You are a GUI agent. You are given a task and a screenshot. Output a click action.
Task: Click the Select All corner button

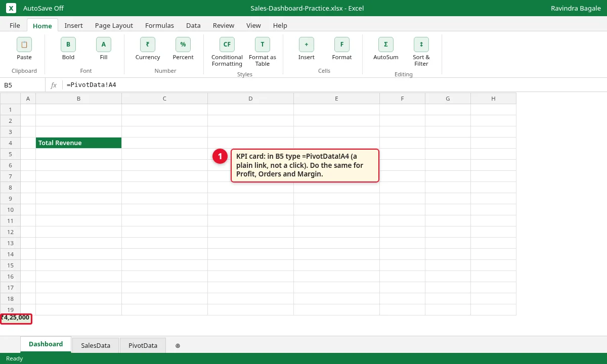pyautogui.click(x=10, y=99)
